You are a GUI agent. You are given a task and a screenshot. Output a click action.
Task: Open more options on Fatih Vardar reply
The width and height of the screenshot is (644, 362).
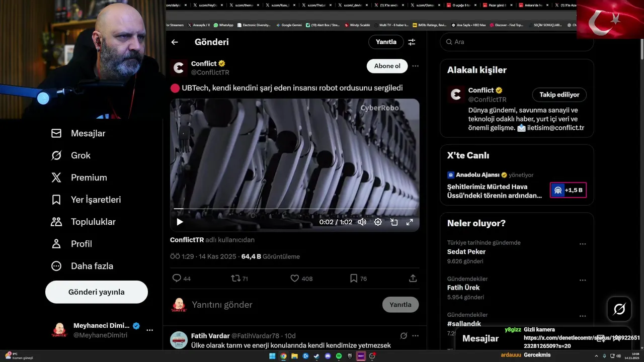coord(415,336)
